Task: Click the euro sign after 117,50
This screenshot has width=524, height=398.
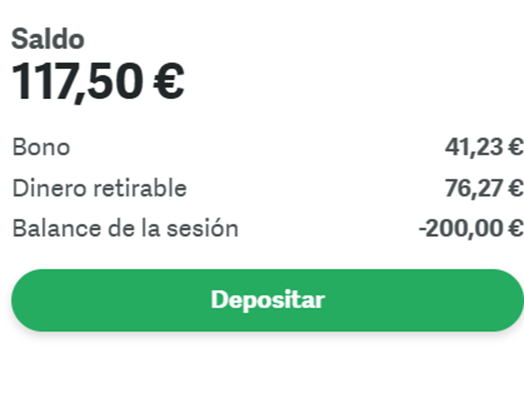Action: (x=169, y=82)
